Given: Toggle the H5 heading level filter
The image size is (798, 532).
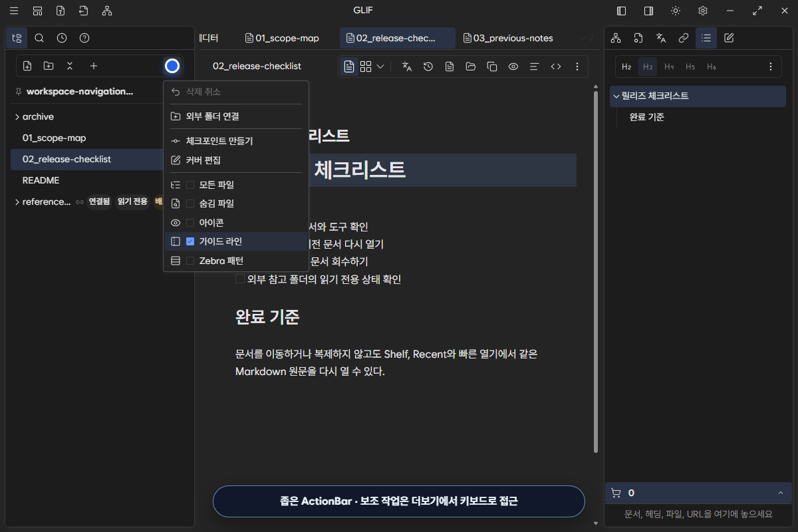Looking at the screenshot, I should (690, 66).
